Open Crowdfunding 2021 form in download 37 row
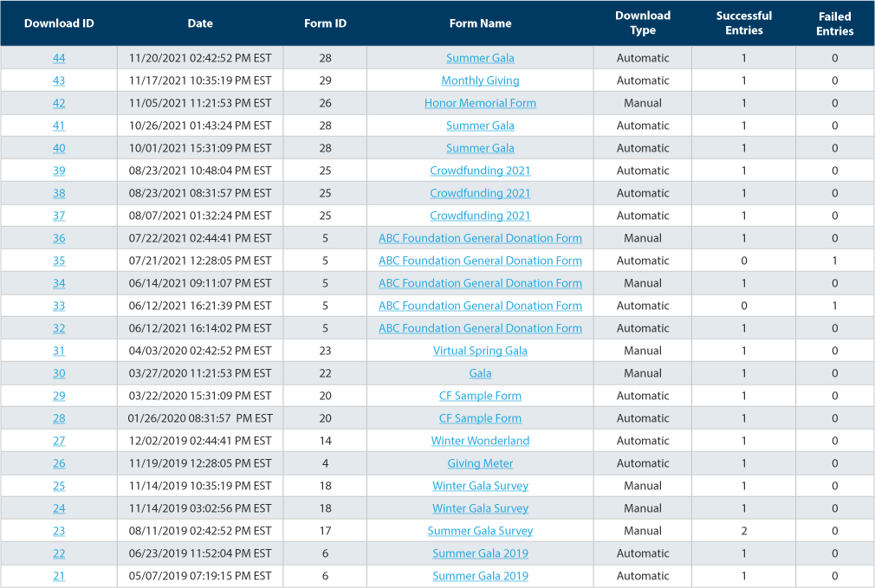Screen dimensions: 875x588 (480, 216)
